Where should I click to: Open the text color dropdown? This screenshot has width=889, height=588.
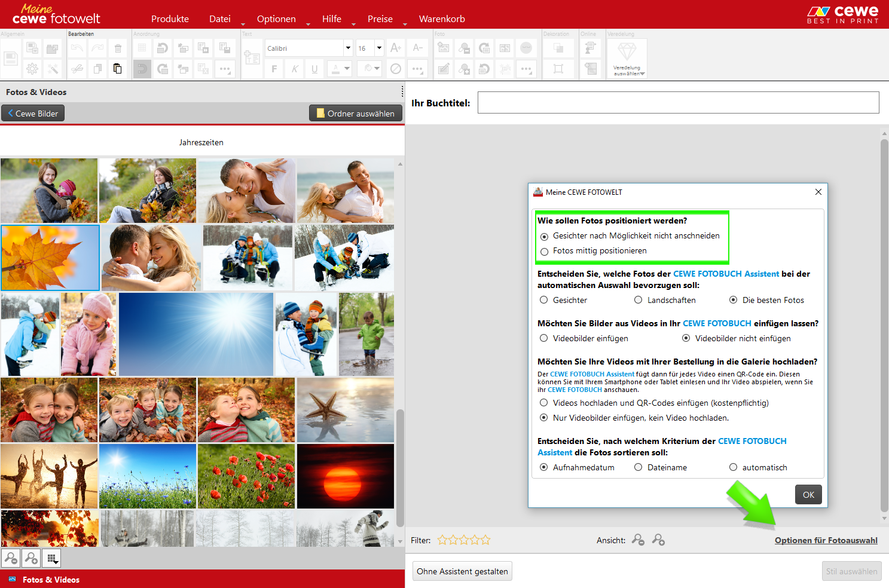[347, 69]
